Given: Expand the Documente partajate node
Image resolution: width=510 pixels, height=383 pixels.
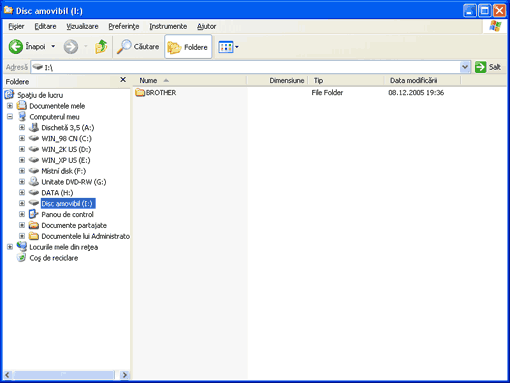Looking at the screenshot, I should coord(22,225).
